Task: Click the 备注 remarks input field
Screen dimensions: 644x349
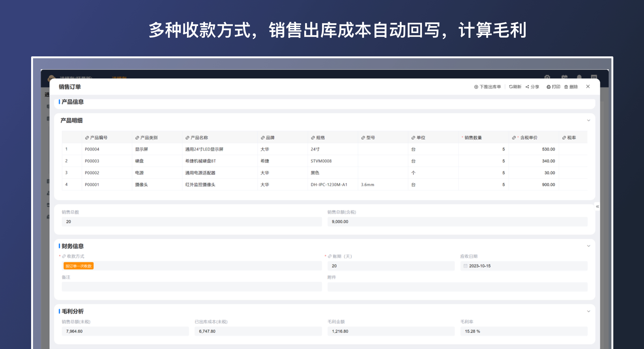Action: 192,287
